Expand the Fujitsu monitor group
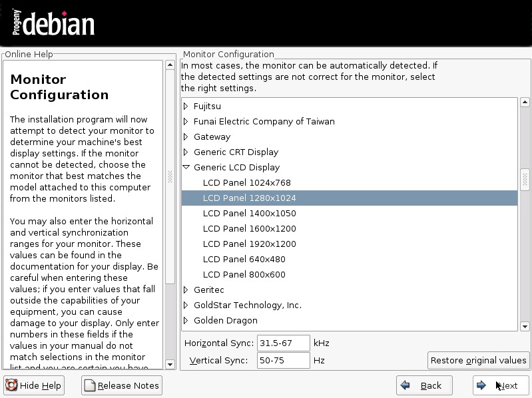The image size is (532, 398). pyautogui.click(x=186, y=106)
